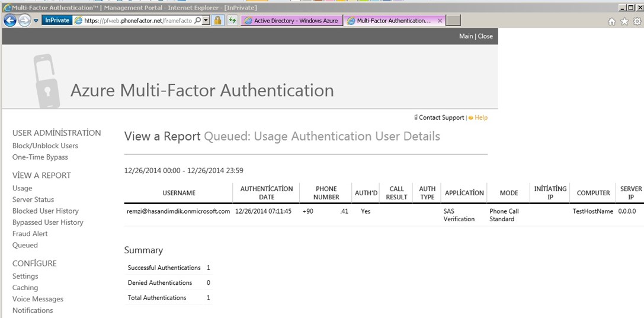Open the browser Tools gear icon
The width and height of the screenshot is (644, 318).
[x=637, y=21]
